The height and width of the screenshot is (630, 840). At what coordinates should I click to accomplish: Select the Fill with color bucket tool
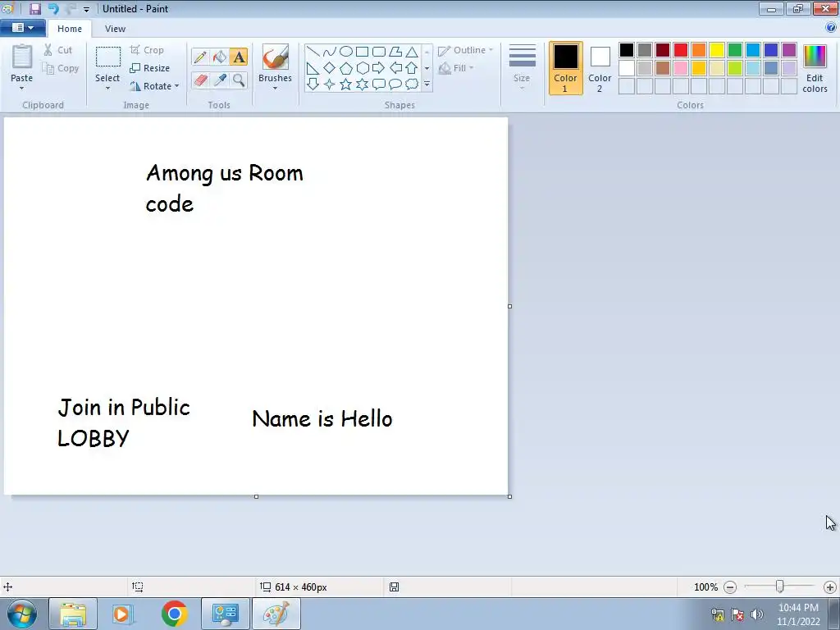pos(220,57)
